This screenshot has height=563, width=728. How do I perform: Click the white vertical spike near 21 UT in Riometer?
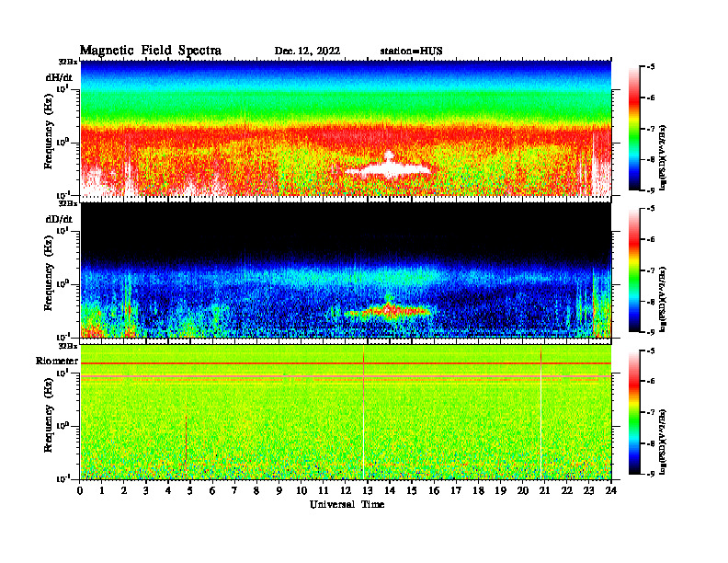540,412
